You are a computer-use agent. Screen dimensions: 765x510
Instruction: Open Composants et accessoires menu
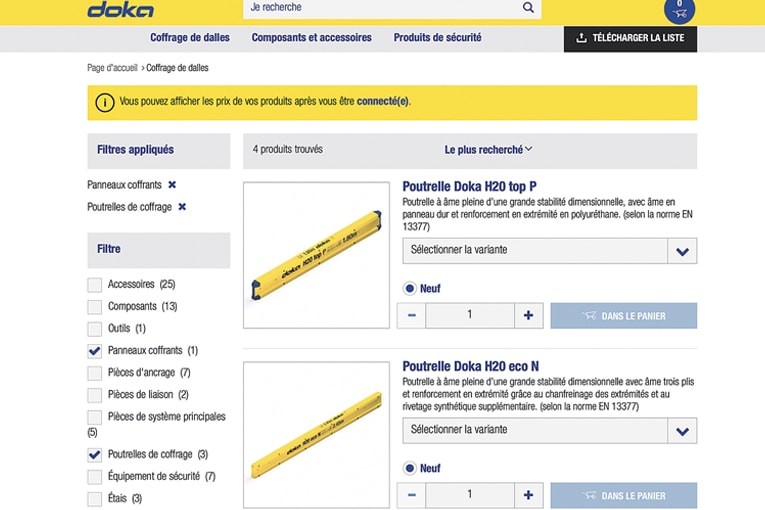point(311,38)
